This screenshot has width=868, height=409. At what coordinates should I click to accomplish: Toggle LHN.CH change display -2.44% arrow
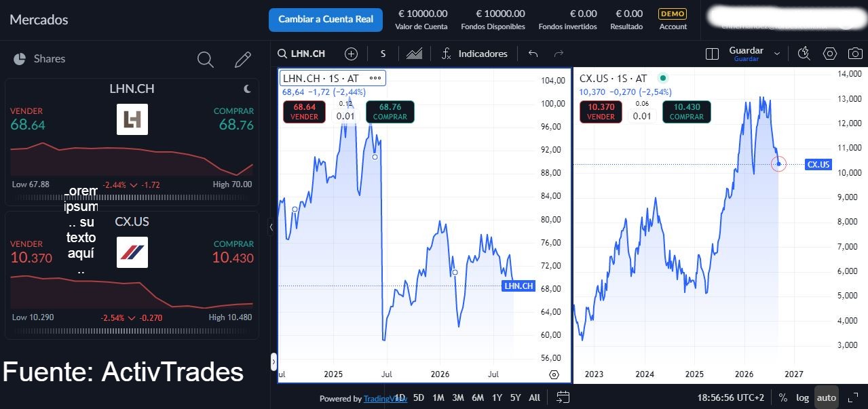(133, 184)
